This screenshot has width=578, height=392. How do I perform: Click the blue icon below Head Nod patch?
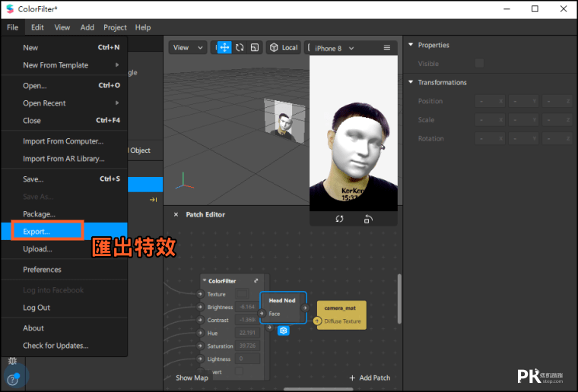(283, 330)
